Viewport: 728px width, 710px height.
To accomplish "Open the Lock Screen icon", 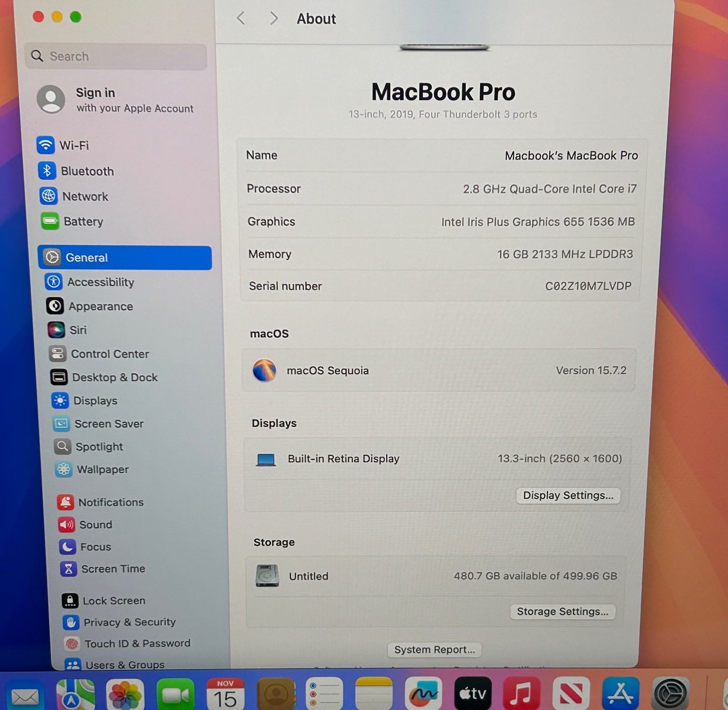I will pos(70,601).
